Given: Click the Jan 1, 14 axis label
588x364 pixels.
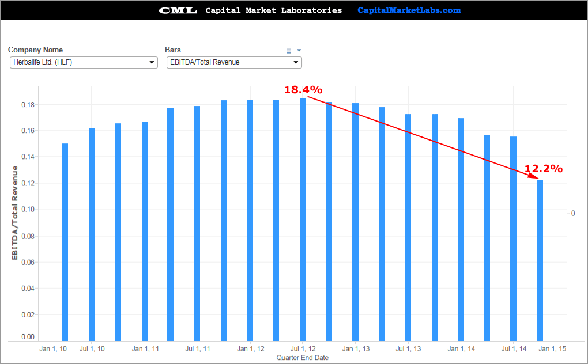Looking at the screenshot, I should tap(461, 348).
